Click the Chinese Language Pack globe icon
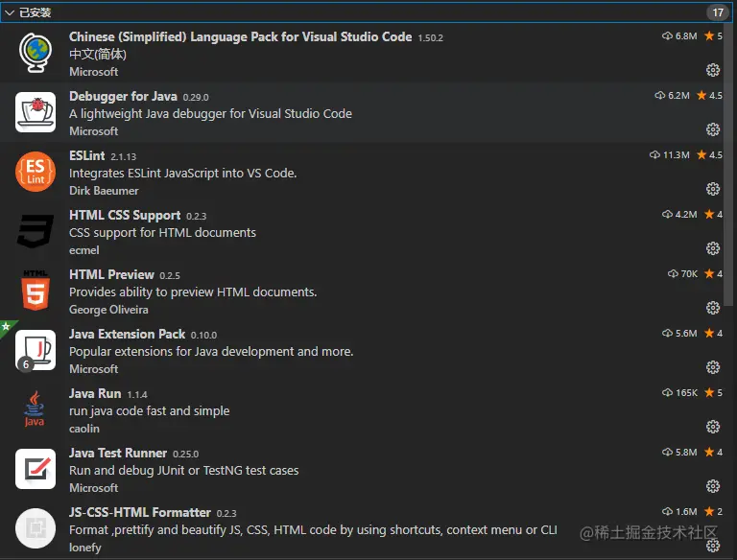Viewport: 737px width, 560px height. 36,53
